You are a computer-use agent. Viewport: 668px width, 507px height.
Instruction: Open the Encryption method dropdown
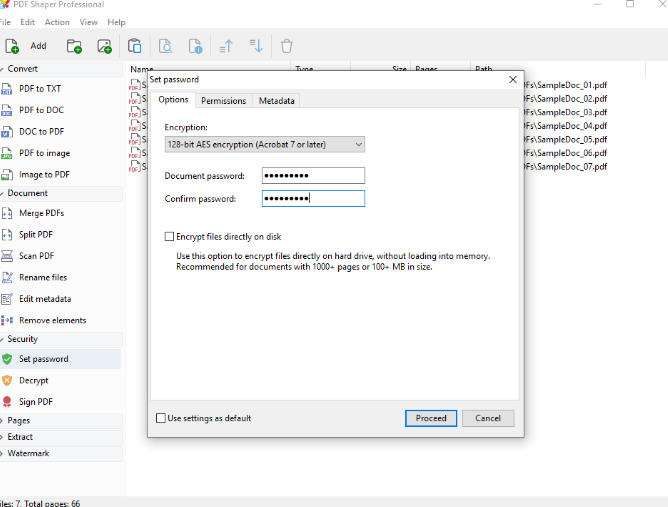coord(264,144)
